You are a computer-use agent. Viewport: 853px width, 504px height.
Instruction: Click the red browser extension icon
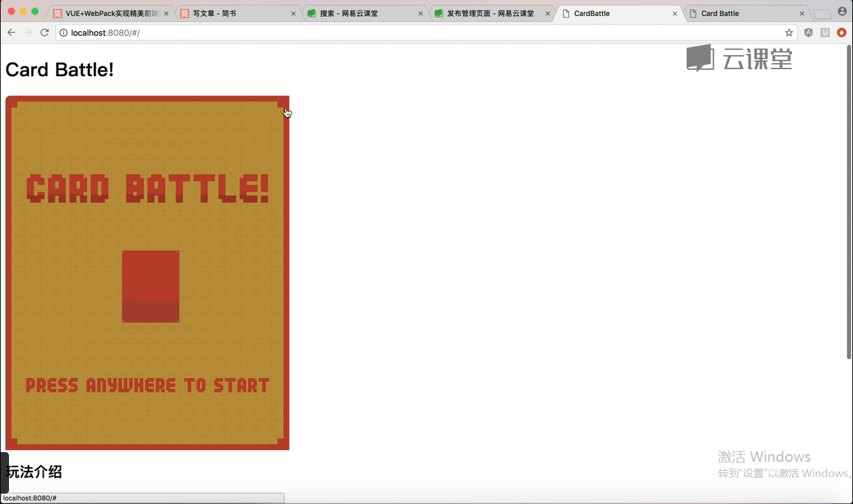coord(841,33)
